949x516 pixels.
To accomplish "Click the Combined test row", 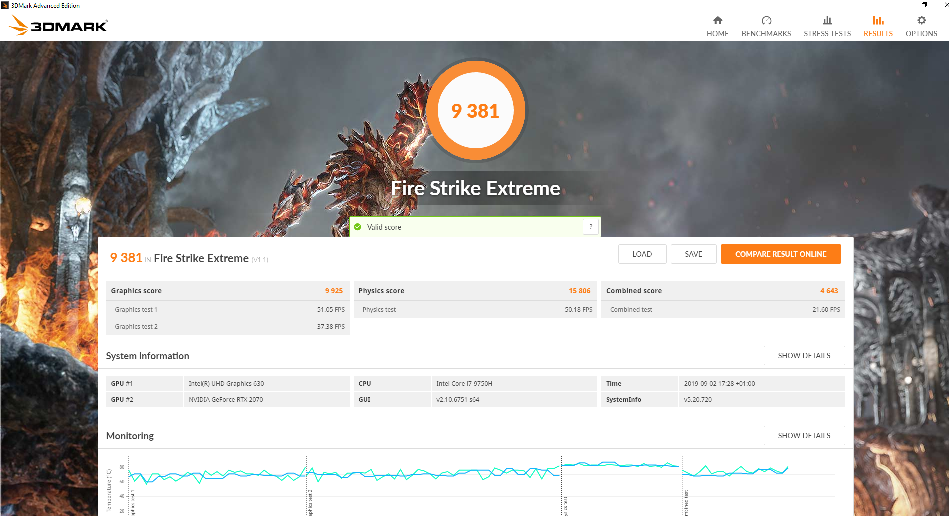I will coord(723,309).
